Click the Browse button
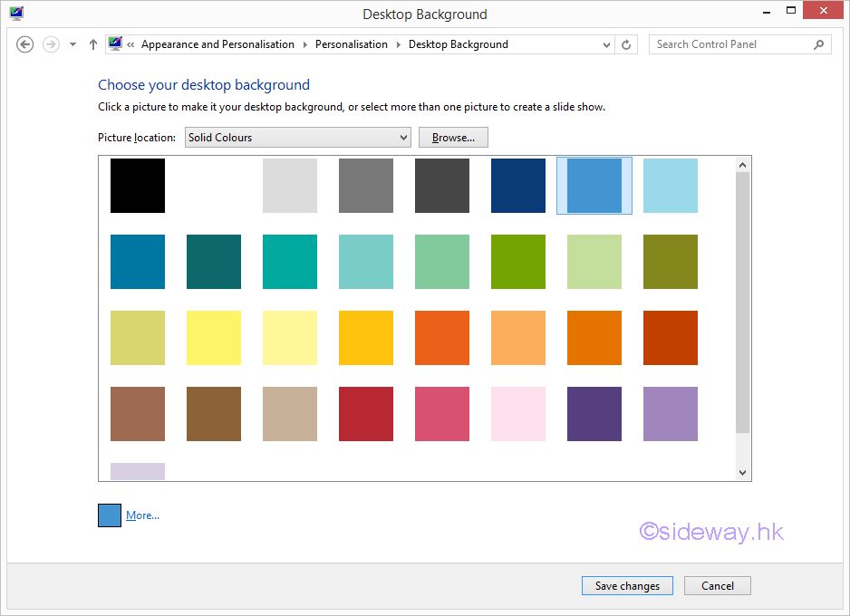The image size is (850, 616). (453, 138)
